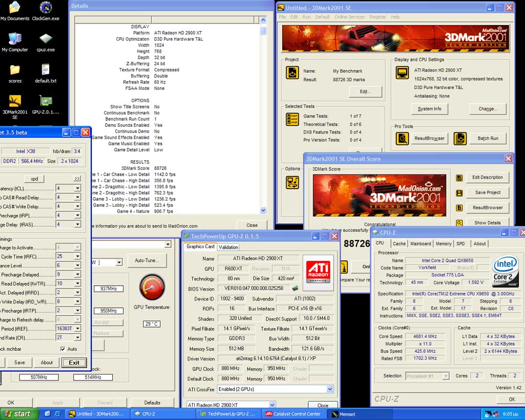Screen dimensions: 525x420
Task: Open the GPU selector dropdown at GPU-Z bottom
Action: coord(272,405)
